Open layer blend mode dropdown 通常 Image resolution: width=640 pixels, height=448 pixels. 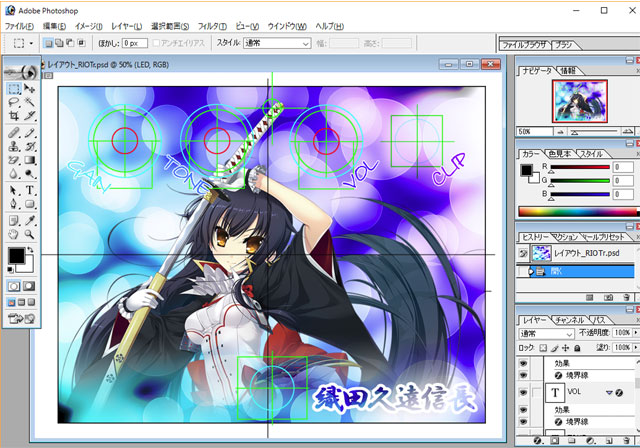pyautogui.click(x=547, y=333)
